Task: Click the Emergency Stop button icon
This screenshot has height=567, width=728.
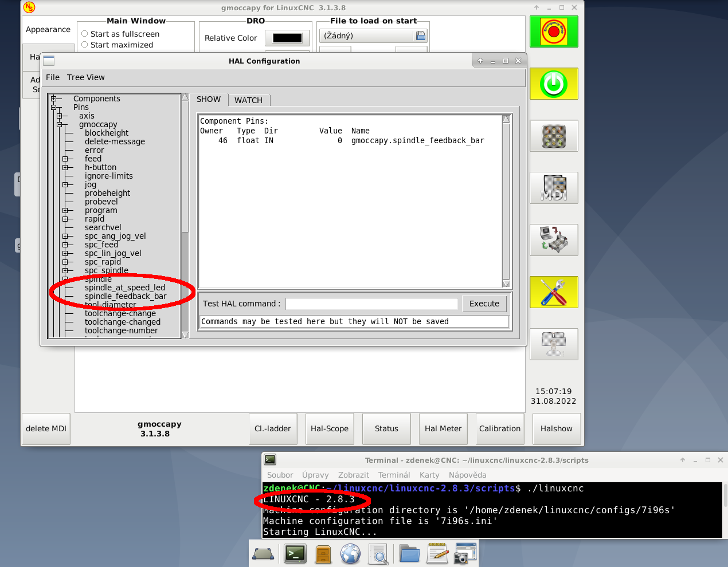Action: click(x=554, y=31)
